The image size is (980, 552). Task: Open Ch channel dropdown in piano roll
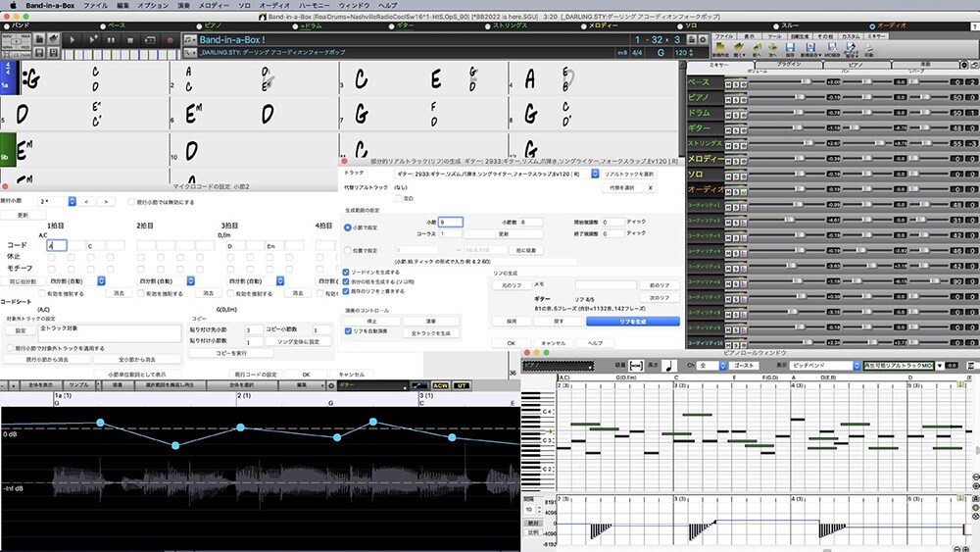coord(711,366)
